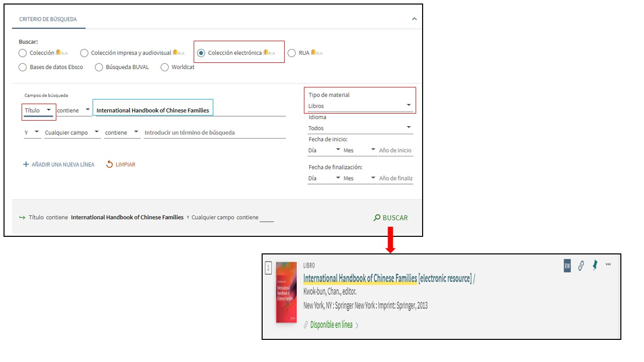The image size is (644, 362).
Task: Select Colección impresa y audiovisual radio option
Action: point(85,53)
